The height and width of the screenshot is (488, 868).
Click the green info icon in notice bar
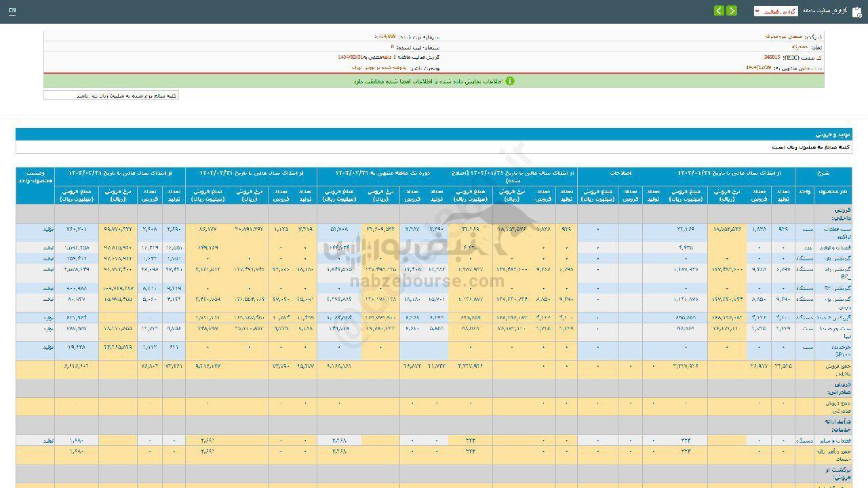click(x=510, y=81)
